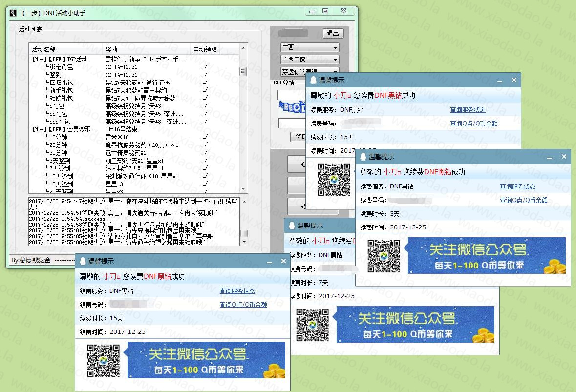
Task: Toggle auto-claim checkmark for 回归礼包
Action: coord(205,83)
